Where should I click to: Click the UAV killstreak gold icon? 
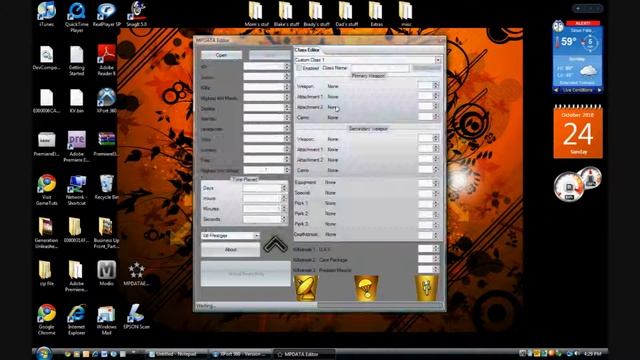[306, 288]
